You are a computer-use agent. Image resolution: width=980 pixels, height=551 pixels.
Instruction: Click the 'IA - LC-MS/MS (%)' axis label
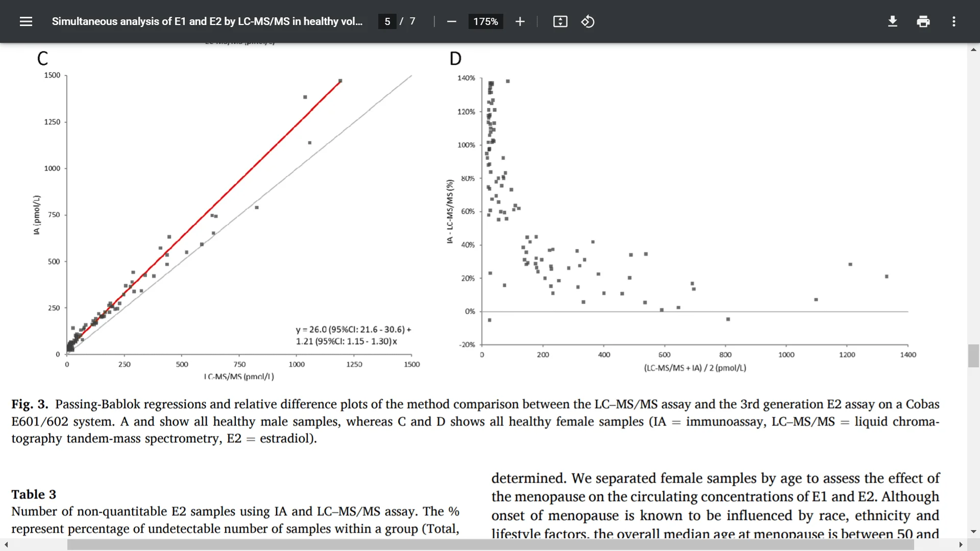450,211
